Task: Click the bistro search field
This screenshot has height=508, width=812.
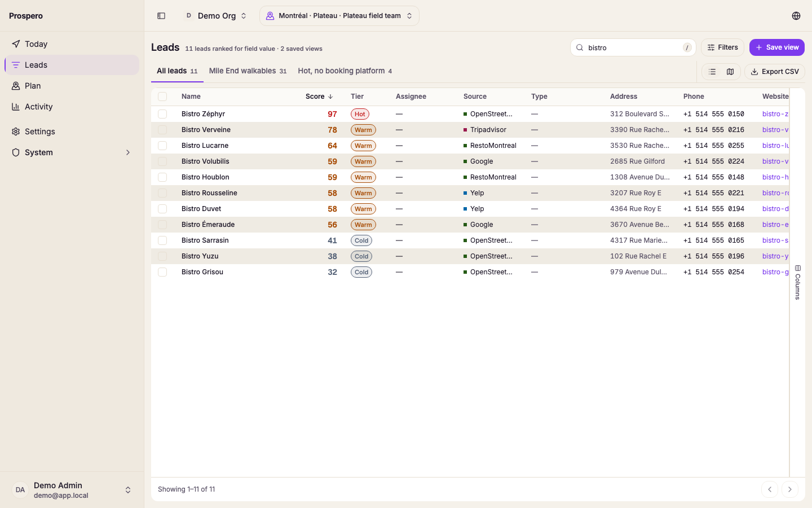Action: (x=633, y=47)
